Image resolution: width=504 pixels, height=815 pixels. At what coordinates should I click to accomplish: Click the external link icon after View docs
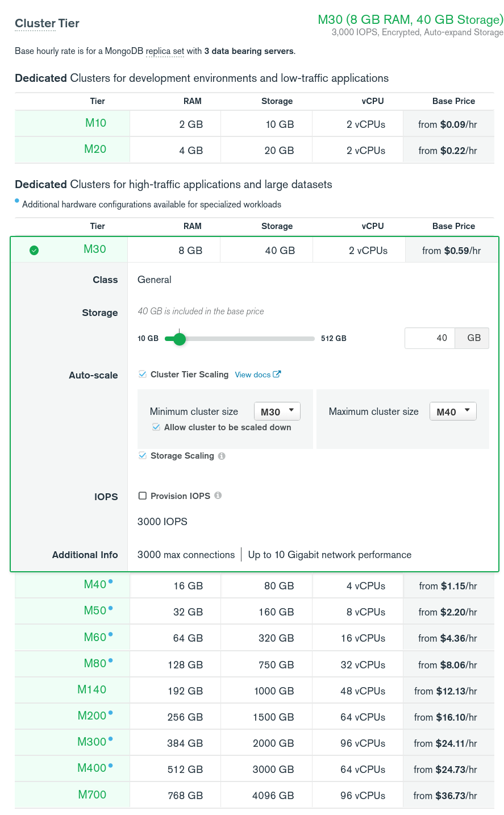pyautogui.click(x=277, y=374)
